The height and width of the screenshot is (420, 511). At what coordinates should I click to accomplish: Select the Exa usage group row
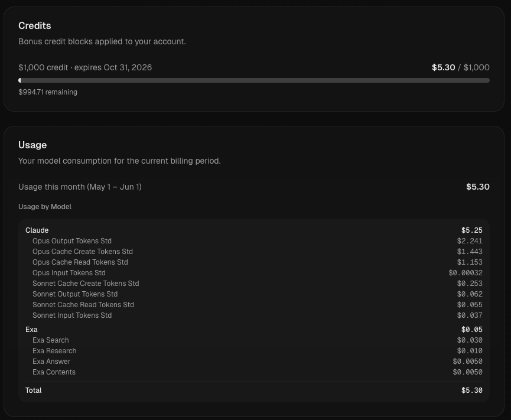click(x=254, y=330)
